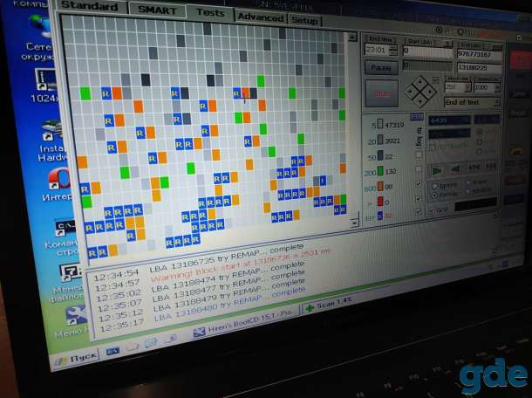Click the down arrow on the diamond pad
This screenshot has width=532, height=398.
point(420,100)
